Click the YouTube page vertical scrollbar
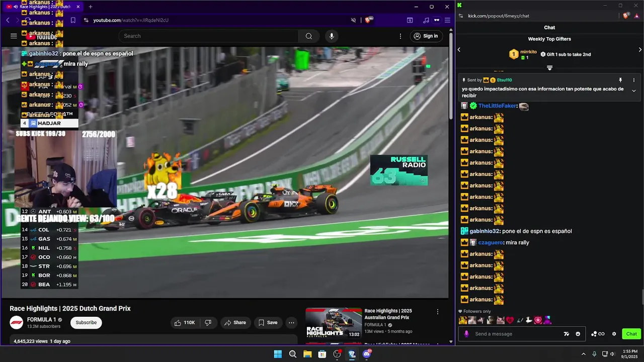Image resolution: width=644 pixels, height=362 pixels. click(451, 75)
